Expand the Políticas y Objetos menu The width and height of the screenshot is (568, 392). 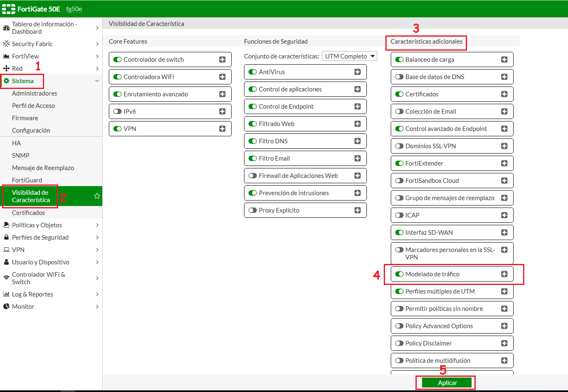(51, 225)
